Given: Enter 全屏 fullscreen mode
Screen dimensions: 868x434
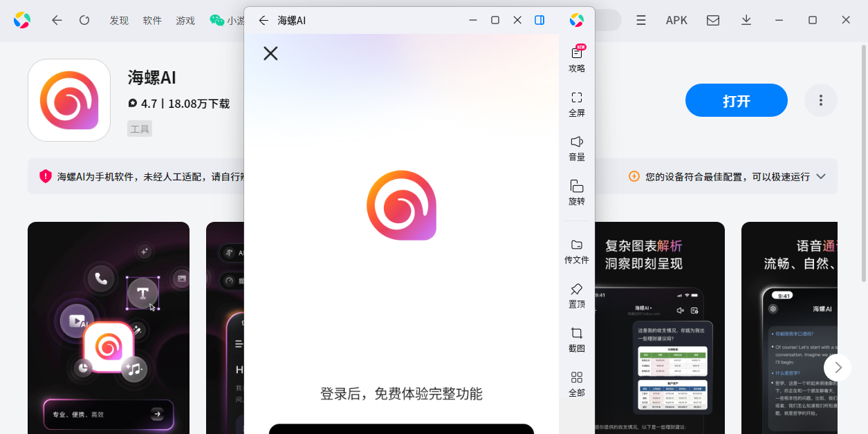Looking at the screenshot, I should click(577, 104).
